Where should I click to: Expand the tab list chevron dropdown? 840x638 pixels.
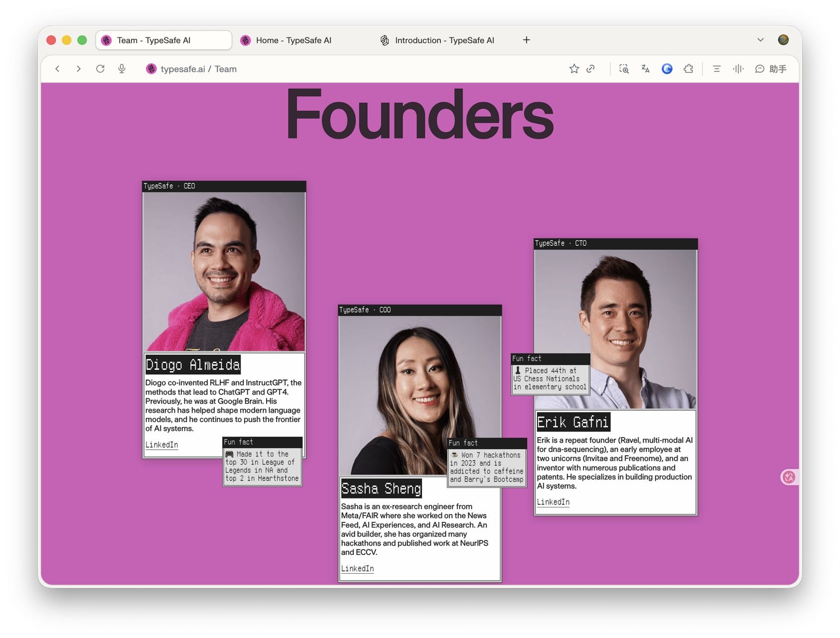(x=760, y=40)
